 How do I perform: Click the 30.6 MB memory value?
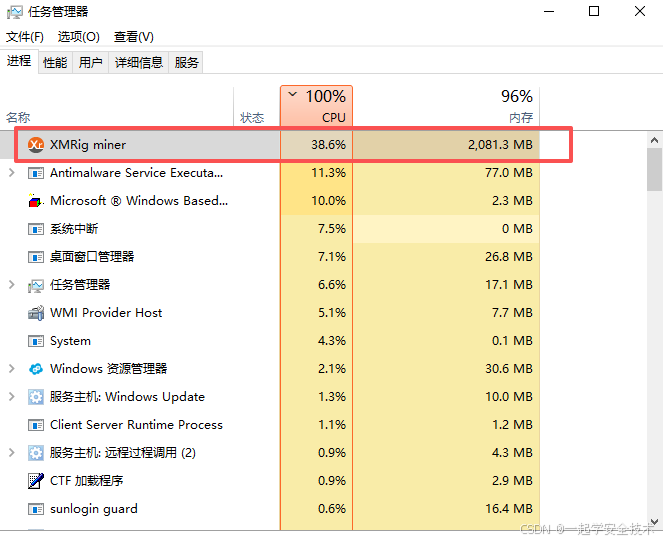[509, 368]
